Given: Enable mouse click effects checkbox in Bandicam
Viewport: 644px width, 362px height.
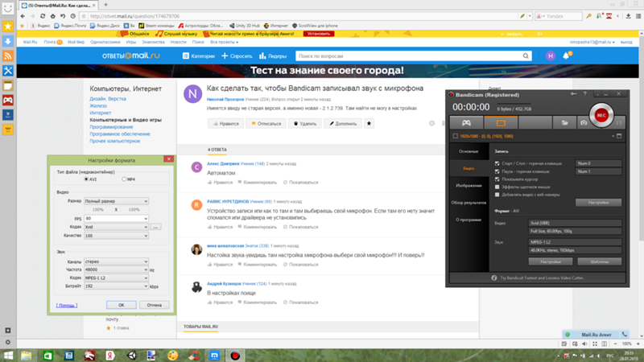Looking at the screenshot, I should 497,187.
